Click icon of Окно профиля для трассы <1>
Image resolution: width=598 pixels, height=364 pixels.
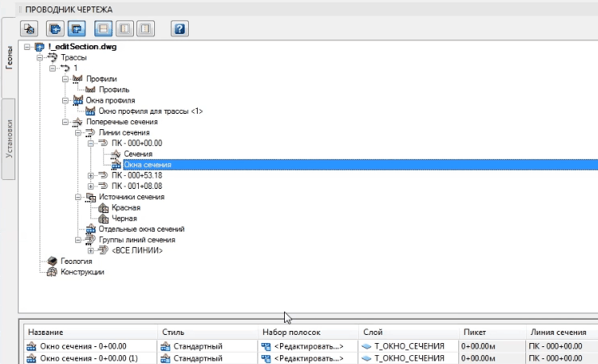pyautogui.click(x=90, y=111)
